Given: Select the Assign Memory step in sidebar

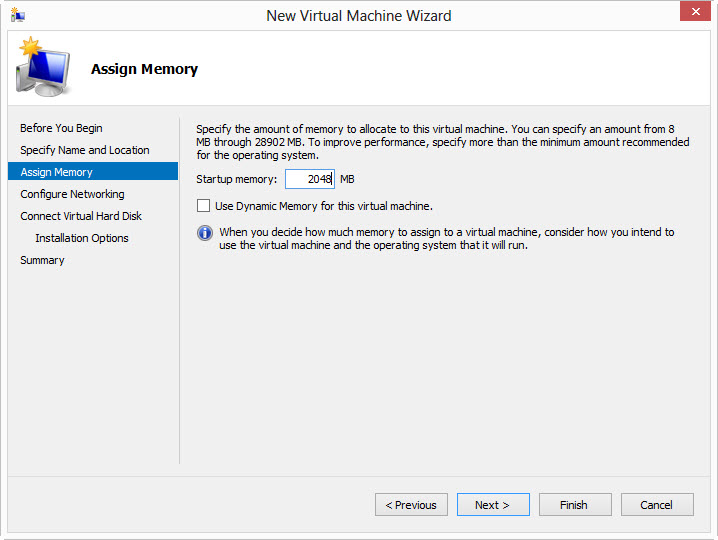Looking at the screenshot, I should 57,172.
